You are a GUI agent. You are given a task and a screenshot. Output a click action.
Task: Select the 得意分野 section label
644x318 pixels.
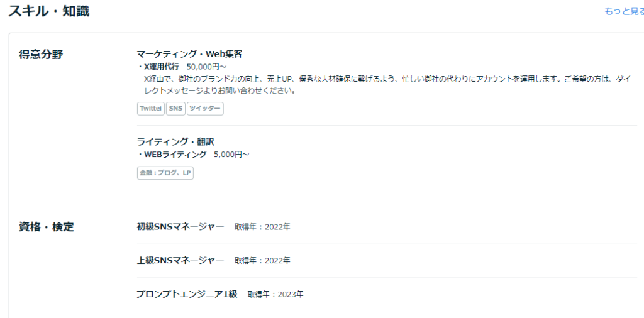(x=41, y=54)
